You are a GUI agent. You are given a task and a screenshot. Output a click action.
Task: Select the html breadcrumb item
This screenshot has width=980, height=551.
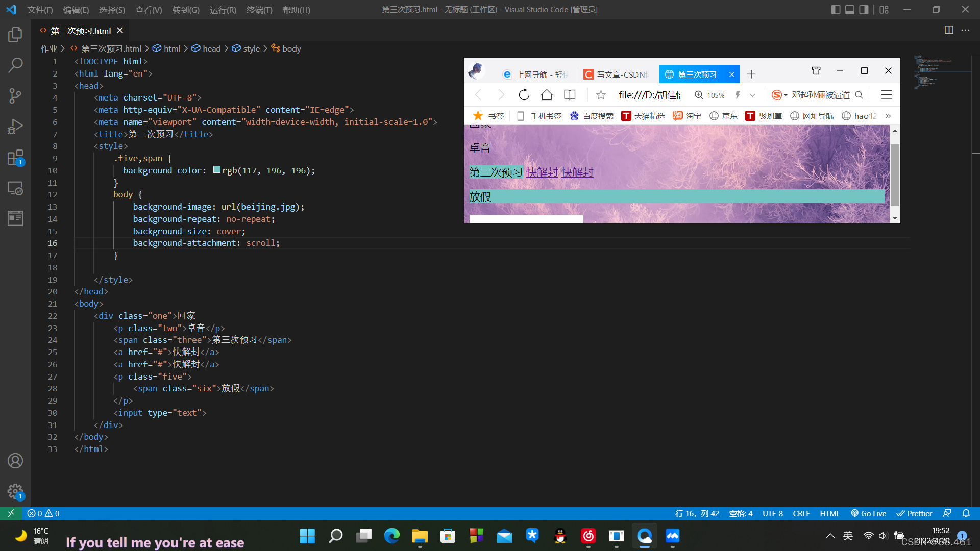(x=166, y=48)
